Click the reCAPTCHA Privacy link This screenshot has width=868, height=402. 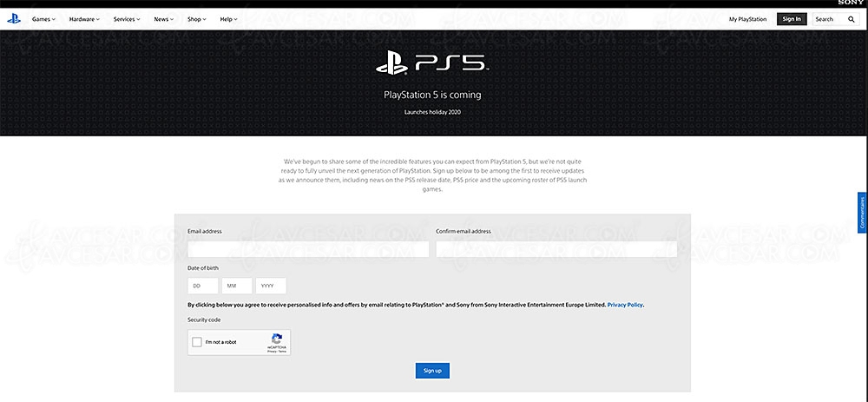coord(271,352)
